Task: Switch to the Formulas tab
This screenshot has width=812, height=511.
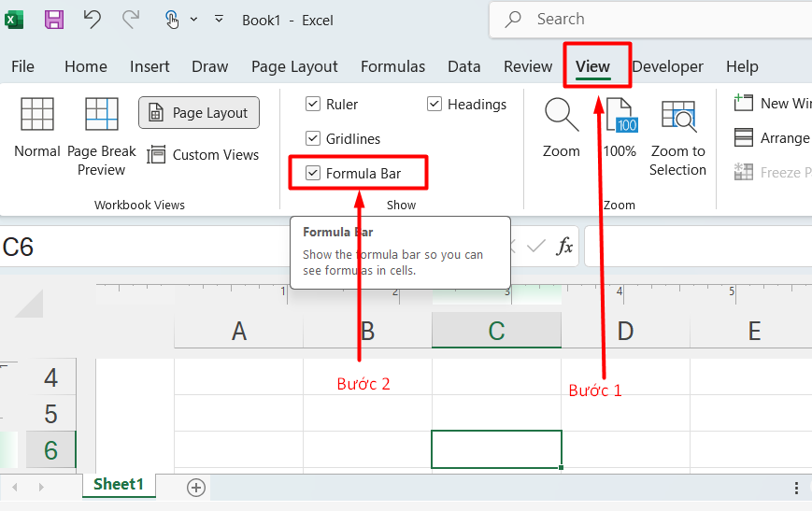Action: point(392,66)
